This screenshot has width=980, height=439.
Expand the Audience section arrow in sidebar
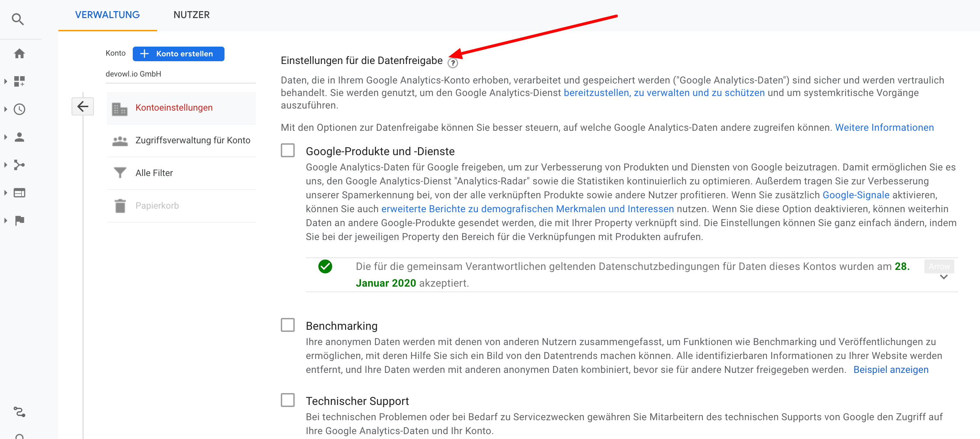5,137
